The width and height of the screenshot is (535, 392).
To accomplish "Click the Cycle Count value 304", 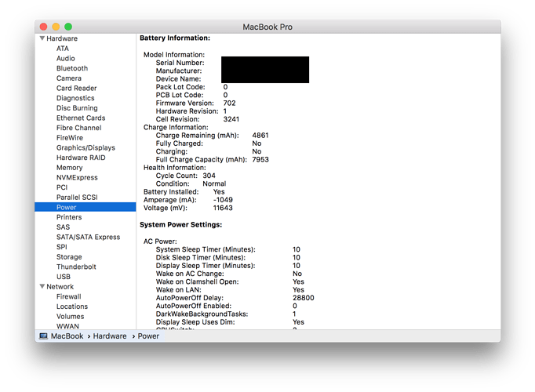I will (x=209, y=176).
